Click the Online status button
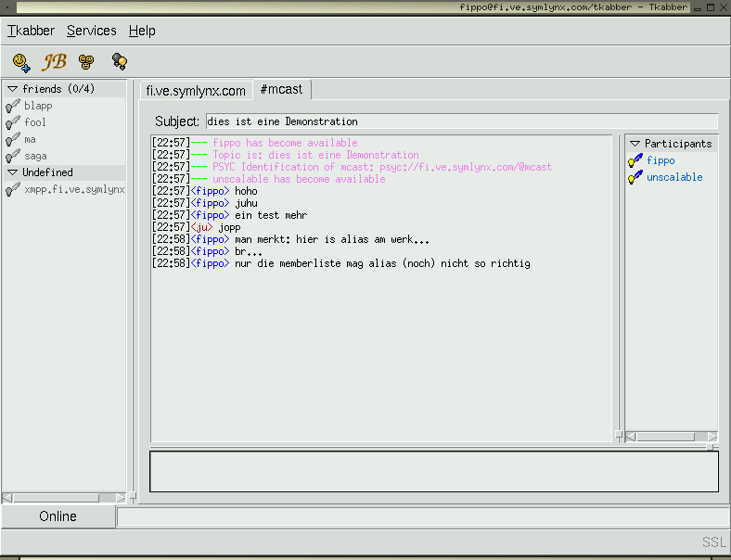 (x=58, y=516)
